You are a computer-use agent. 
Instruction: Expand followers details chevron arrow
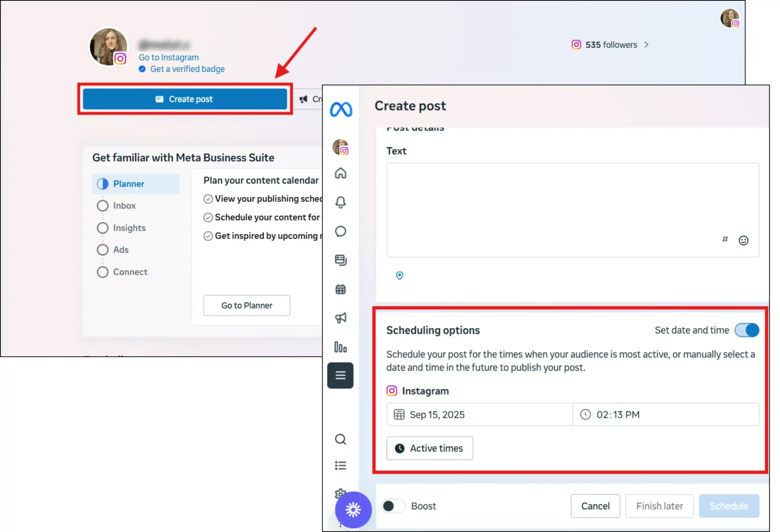pos(646,45)
